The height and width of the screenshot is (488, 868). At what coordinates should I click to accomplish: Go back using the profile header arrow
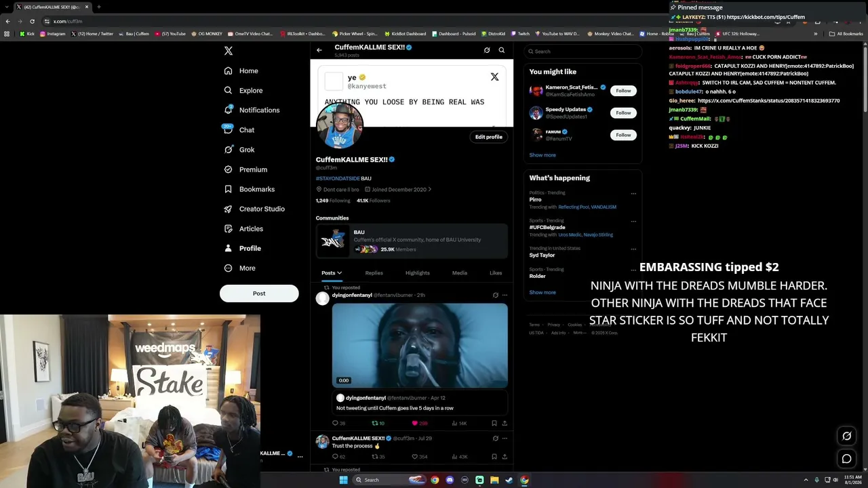pyautogui.click(x=319, y=50)
